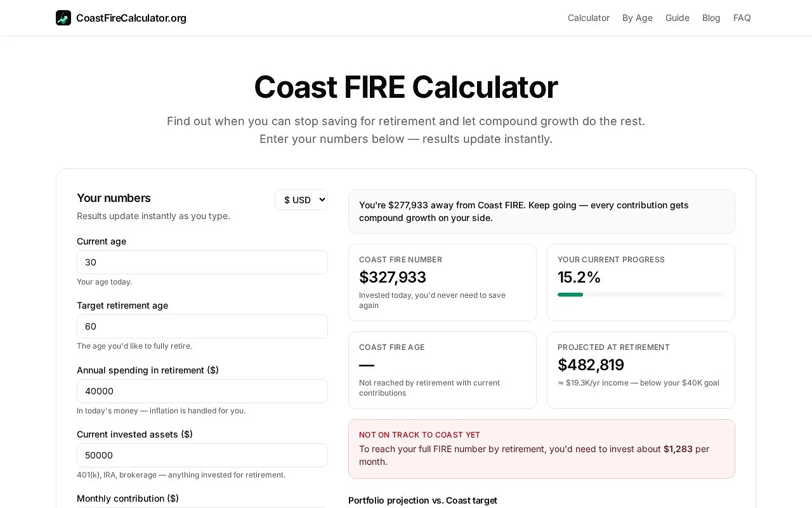Click 'Portfolio projection vs. Coast target' title
812x508 pixels.
[422, 500]
